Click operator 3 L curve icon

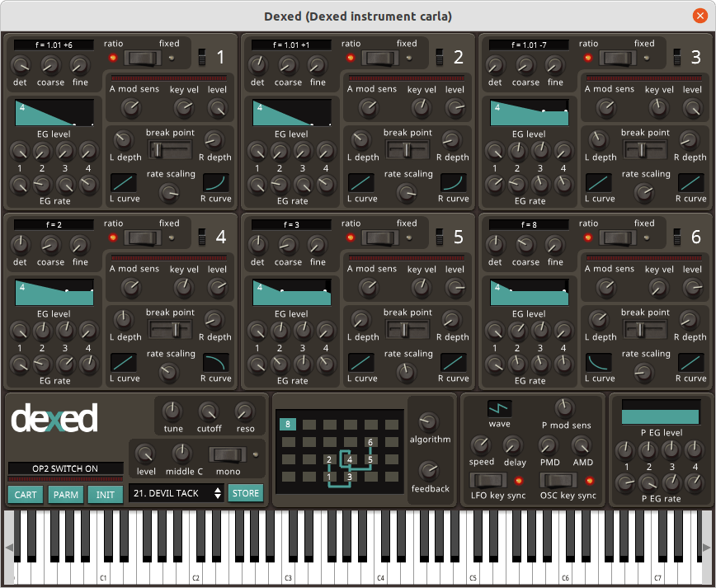pos(599,182)
